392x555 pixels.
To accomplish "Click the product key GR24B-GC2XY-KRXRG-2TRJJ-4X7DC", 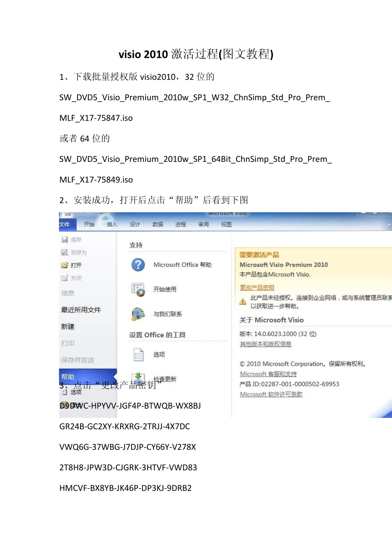I will (x=125, y=427).
